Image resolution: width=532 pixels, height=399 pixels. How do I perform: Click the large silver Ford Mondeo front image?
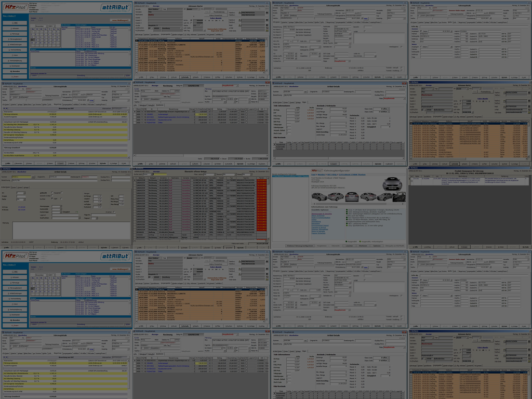[x=393, y=184]
